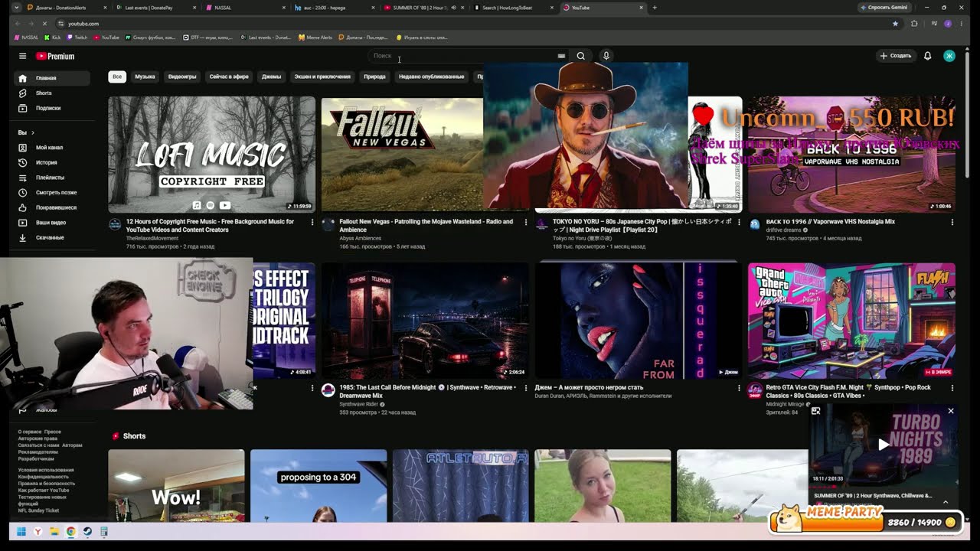Open the LOFI MUSIC Copyright Free thumbnail

(x=211, y=155)
